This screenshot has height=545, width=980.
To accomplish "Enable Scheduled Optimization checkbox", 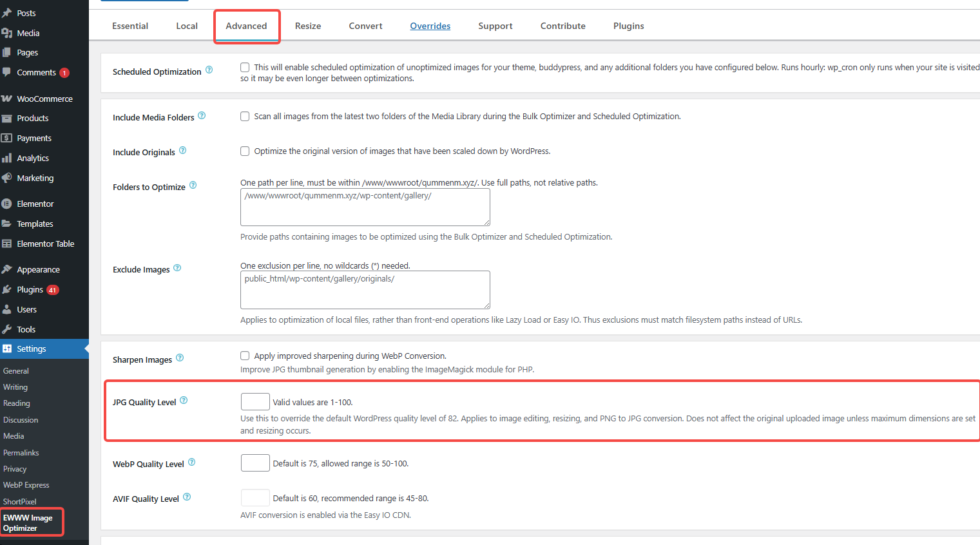I will tap(245, 67).
